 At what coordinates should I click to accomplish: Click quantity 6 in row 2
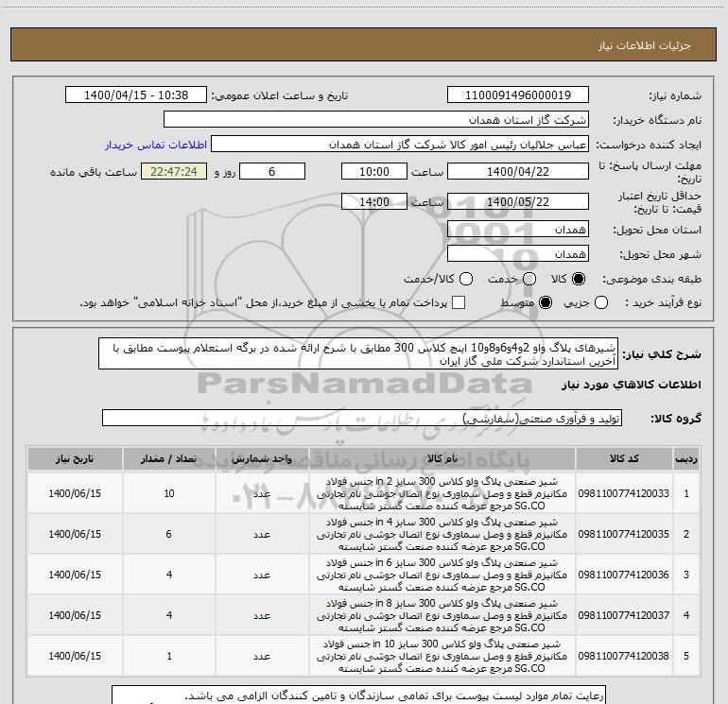[x=169, y=534]
